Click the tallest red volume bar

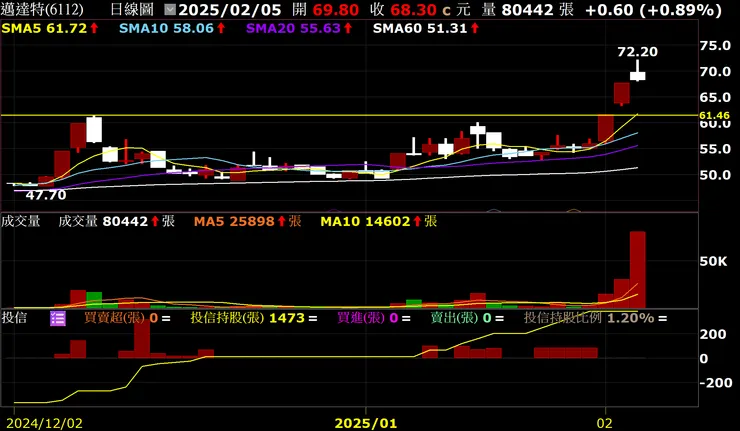coord(638,270)
